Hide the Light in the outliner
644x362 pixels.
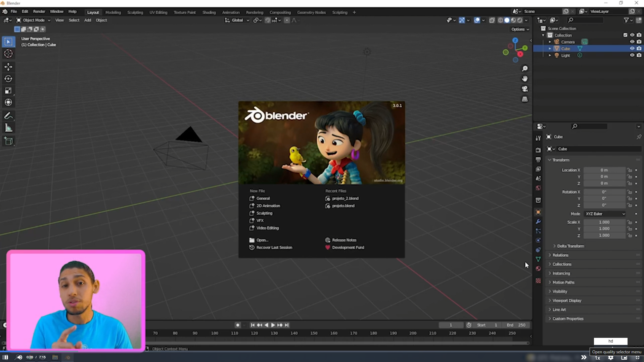(632, 55)
